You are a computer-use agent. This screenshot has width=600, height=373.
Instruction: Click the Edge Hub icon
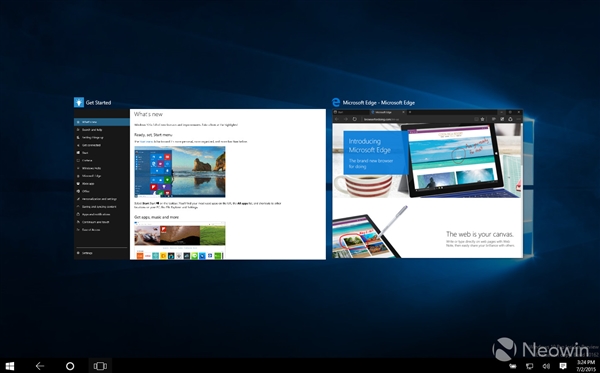coord(494,119)
